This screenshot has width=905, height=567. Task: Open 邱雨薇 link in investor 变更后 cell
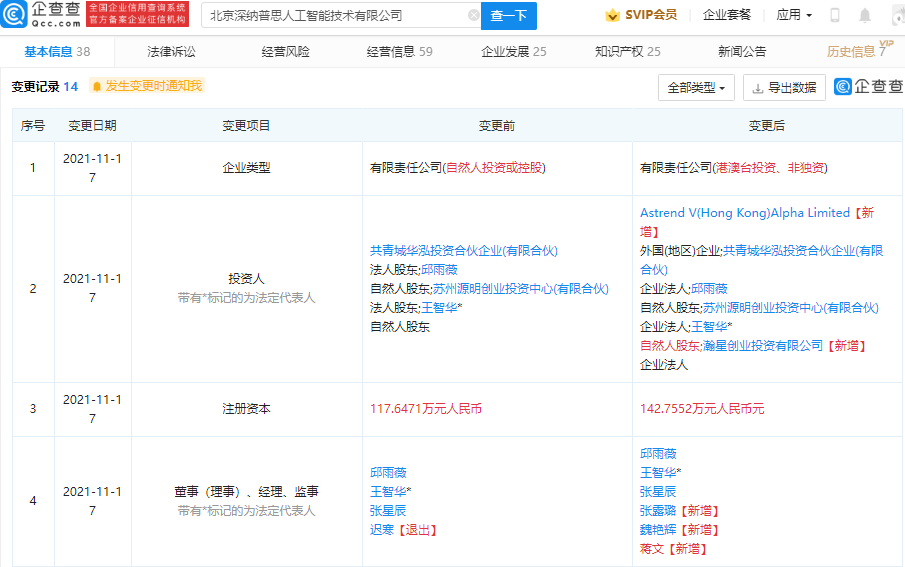coord(709,289)
